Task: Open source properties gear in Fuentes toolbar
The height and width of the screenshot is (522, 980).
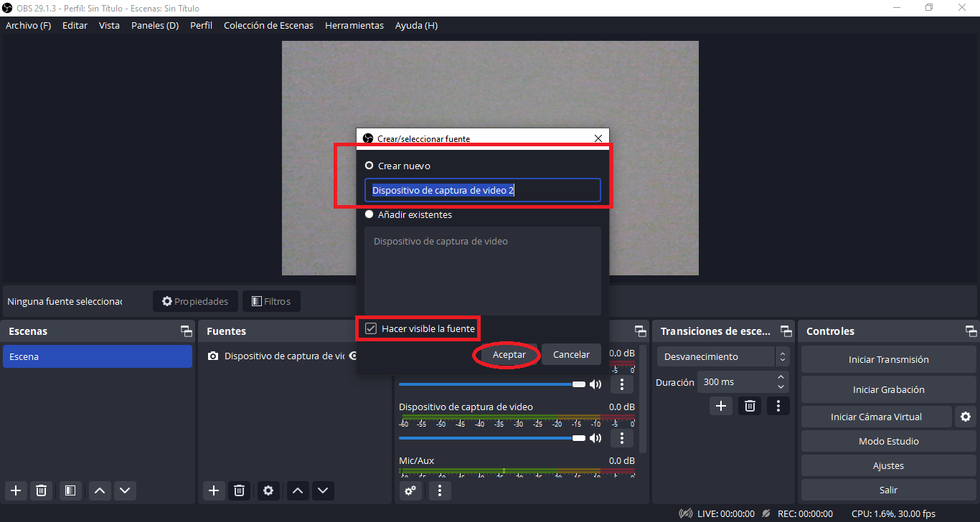Action: (268, 490)
